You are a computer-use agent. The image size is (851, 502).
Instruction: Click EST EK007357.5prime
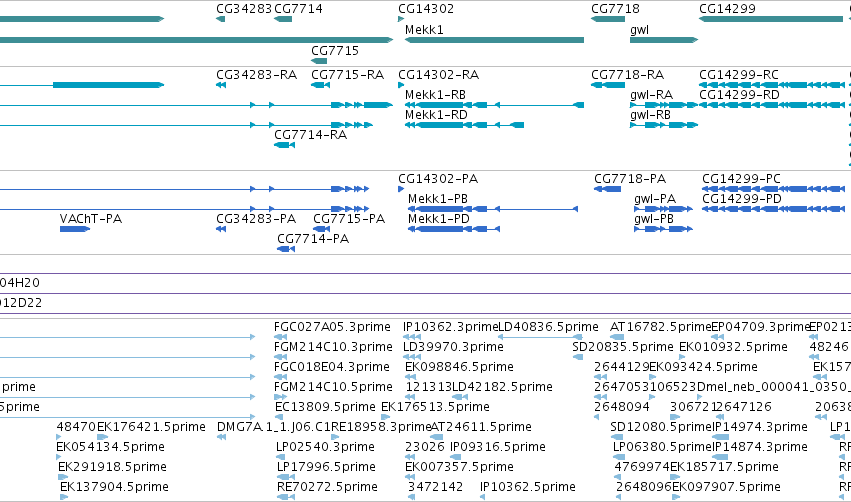click(x=459, y=468)
